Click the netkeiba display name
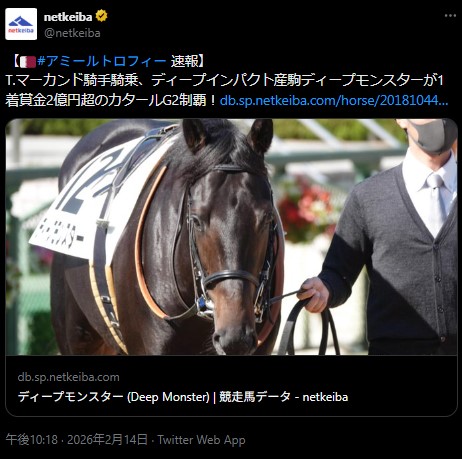Screen dimensions: 462x459 68,17
